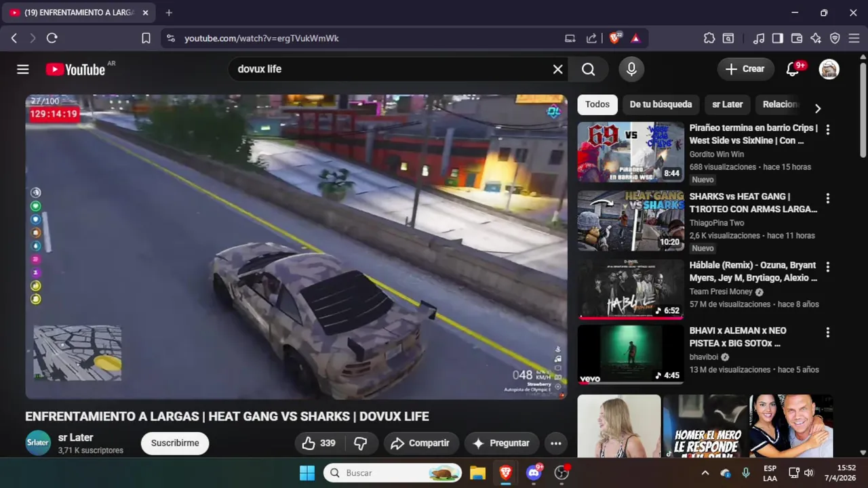Click the video player area

tap(296, 247)
